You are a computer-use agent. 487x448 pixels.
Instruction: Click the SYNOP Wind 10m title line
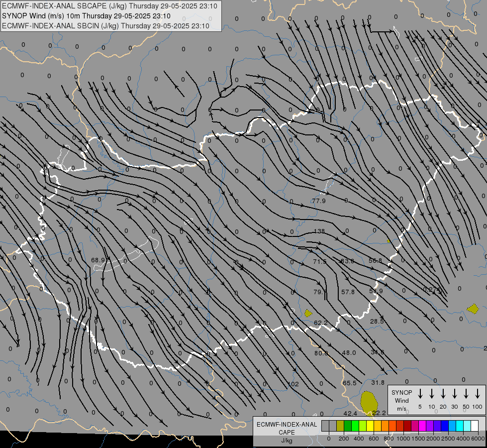point(86,16)
